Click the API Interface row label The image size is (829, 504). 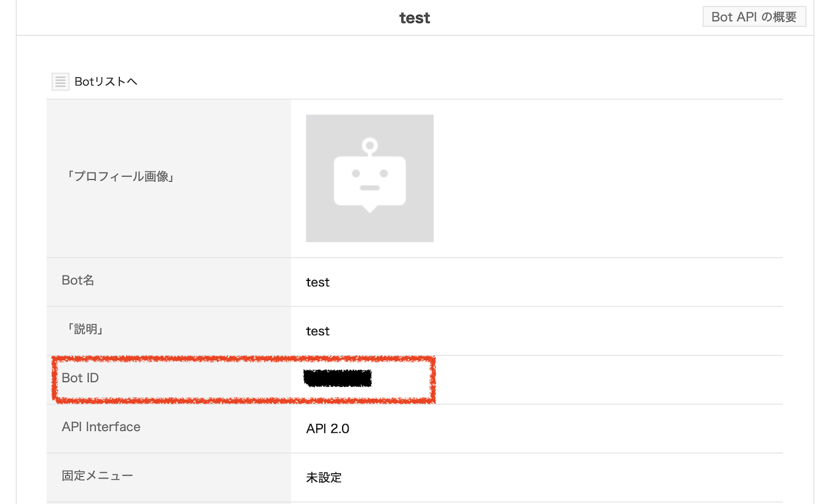[x=101, y=427]
